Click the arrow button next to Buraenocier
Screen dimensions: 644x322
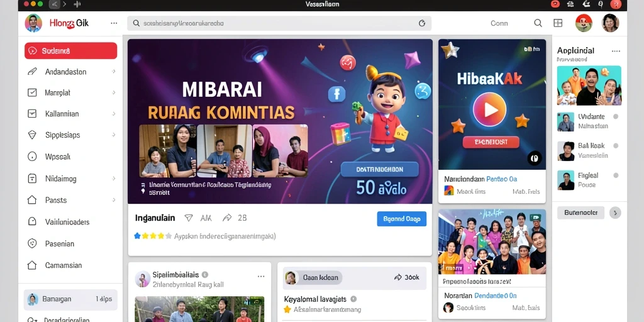[615, 213]
